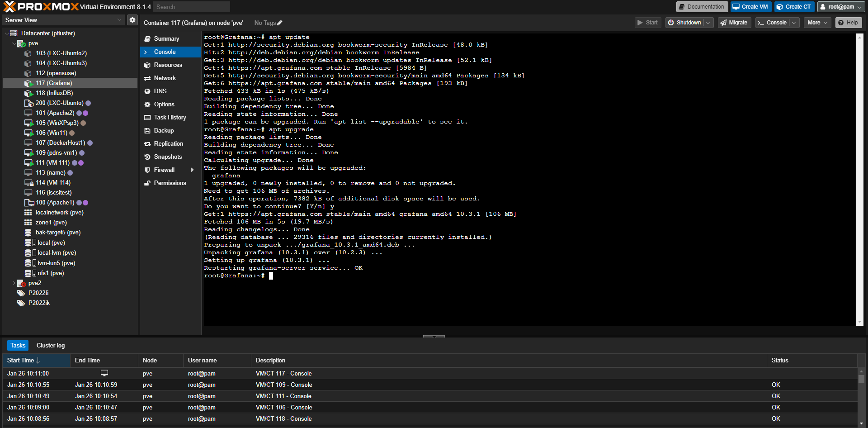The height and width of the screenshot is (428, 868).
Task: Collapse the log panel splitter handle
Action: [434, 337]
